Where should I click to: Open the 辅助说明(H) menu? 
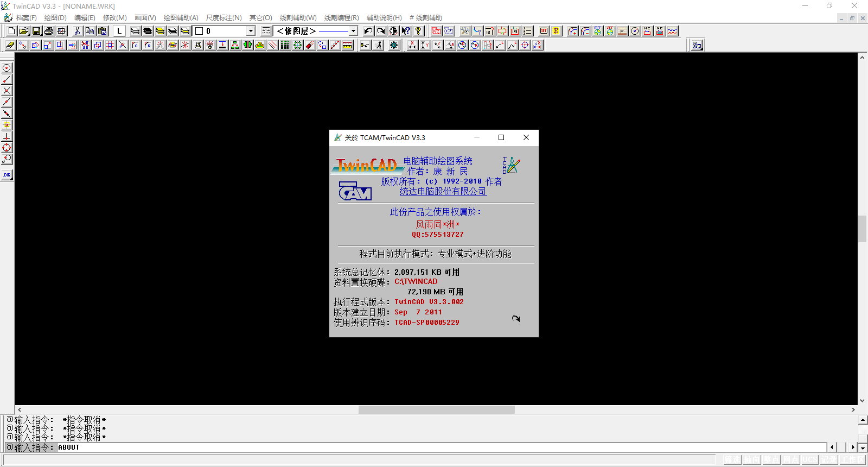pyautogui.click(x=384, y=18)
